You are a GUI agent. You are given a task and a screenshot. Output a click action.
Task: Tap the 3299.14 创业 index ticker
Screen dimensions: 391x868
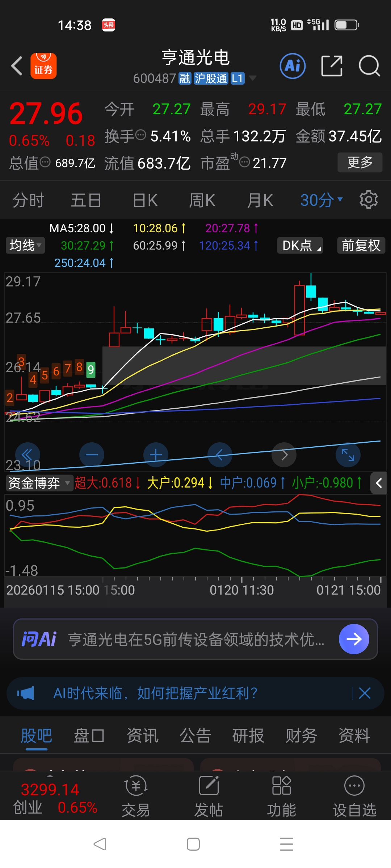click(55, 798)
